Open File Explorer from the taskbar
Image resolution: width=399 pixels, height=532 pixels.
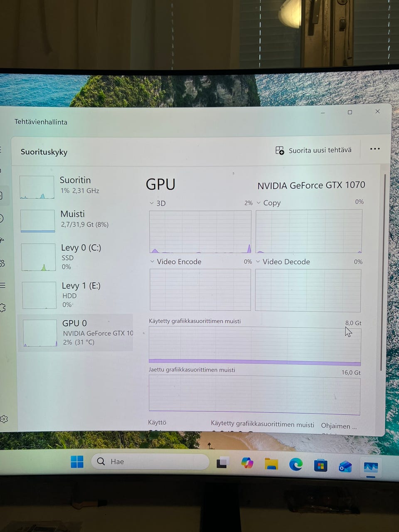click(271, 464)
